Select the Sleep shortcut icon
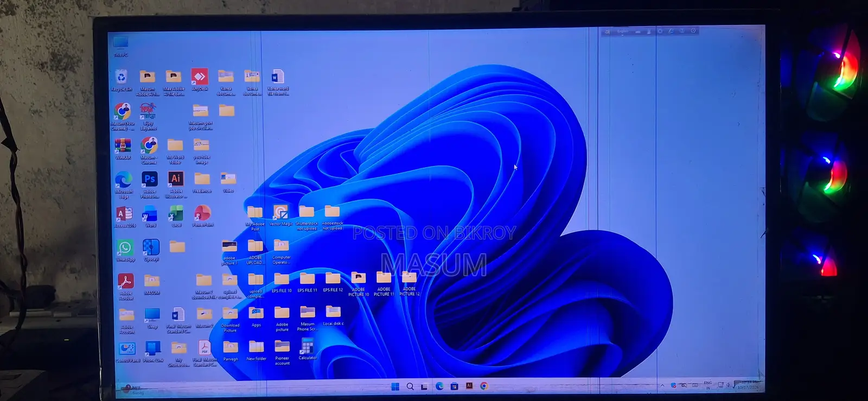The image size is (868, 401). tap(152, 319)
